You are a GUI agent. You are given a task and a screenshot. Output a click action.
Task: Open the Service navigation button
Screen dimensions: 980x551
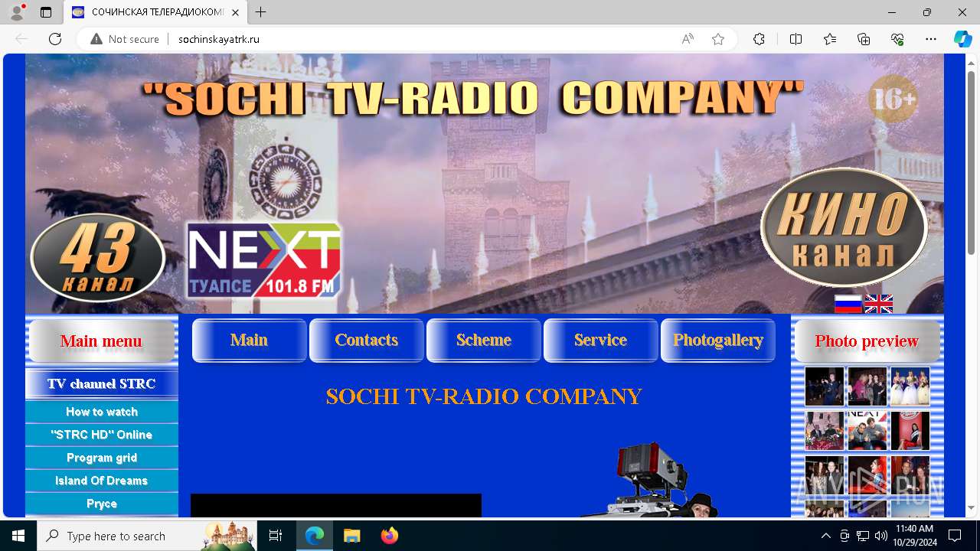[601, 340]
